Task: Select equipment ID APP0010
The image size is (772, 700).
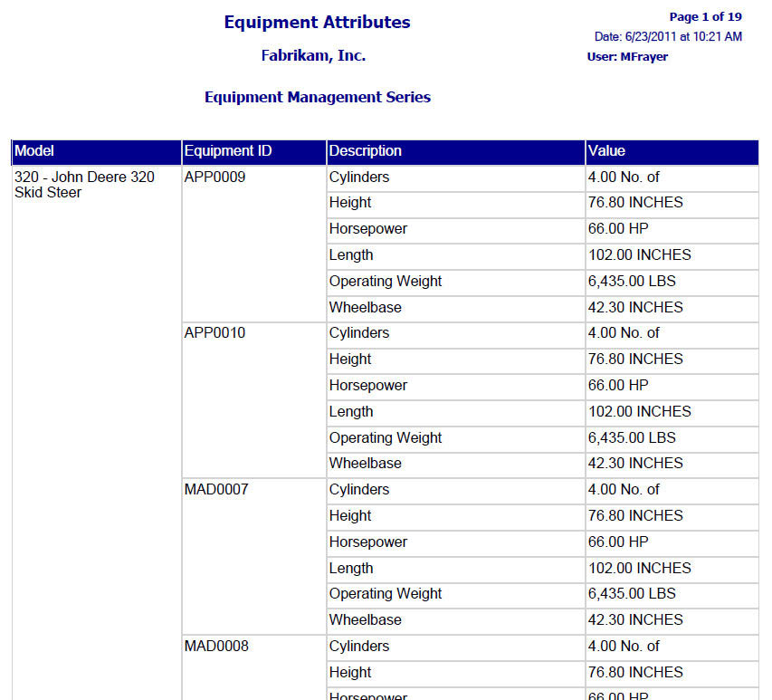Action: coord(214,333)
